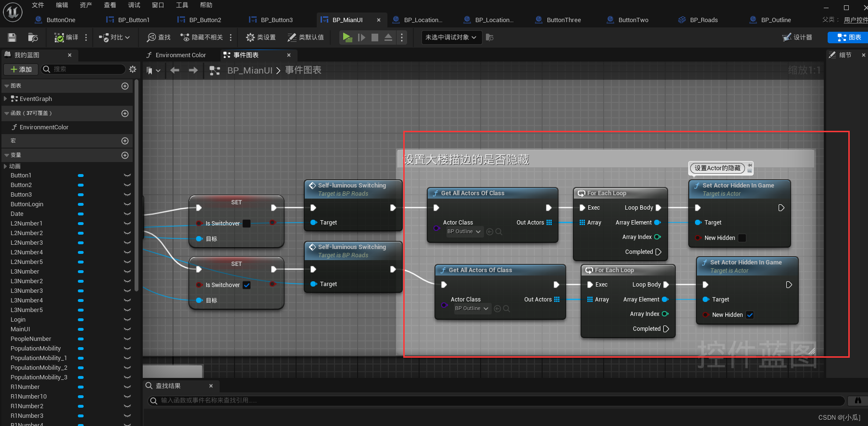Click the Eject icon in the play controls
This screenshot has height=426, width=868.
[x=388, y=37]
